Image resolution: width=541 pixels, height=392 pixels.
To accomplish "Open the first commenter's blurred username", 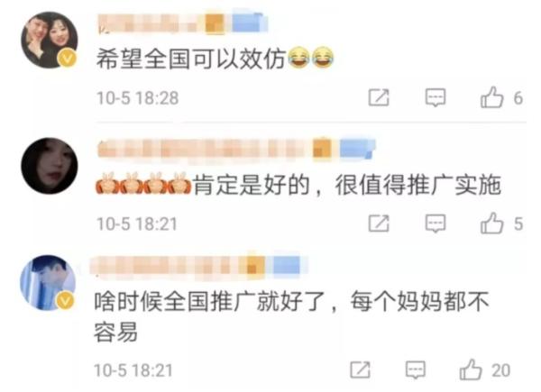I will 182,23.
